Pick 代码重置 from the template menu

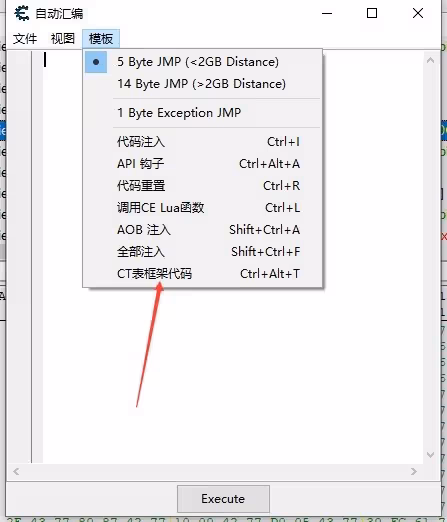(203, 186)
